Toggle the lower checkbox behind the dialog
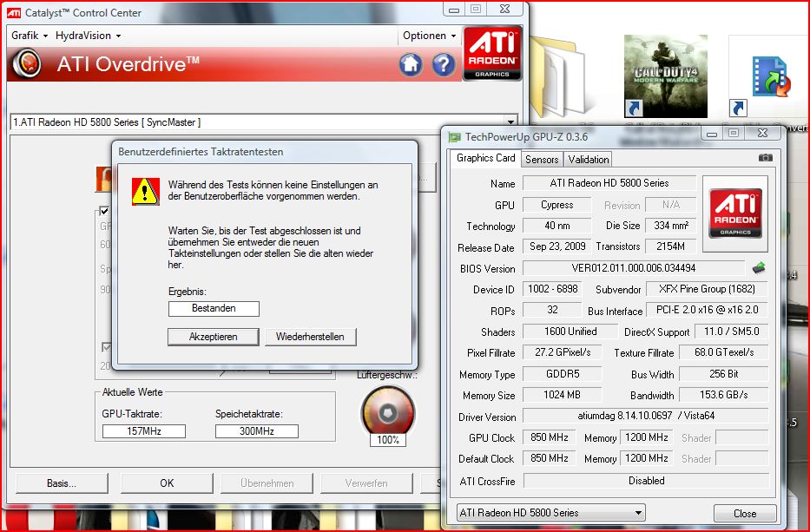This screenshot has width=810, height=532. (x=106, y=347)
